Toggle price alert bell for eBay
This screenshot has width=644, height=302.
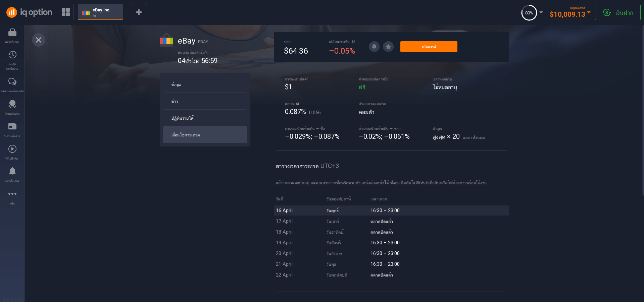pyautogui.click(x=374, y=47)
